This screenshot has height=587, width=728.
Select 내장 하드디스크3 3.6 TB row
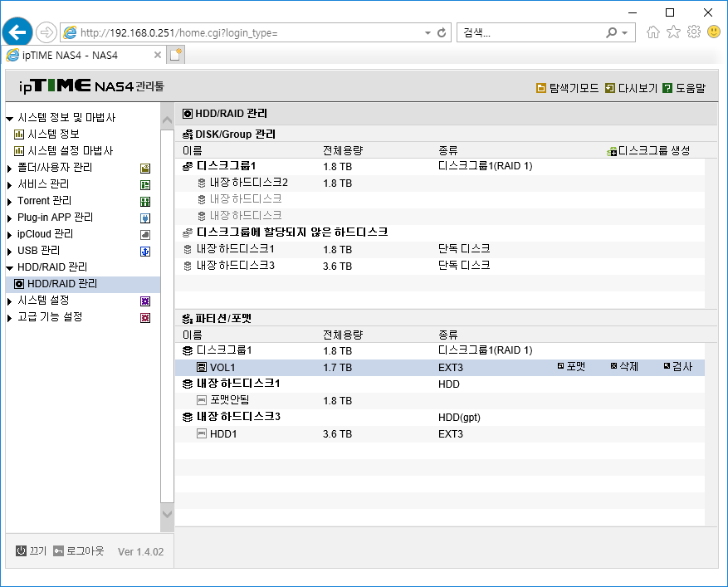coord(440,266)
